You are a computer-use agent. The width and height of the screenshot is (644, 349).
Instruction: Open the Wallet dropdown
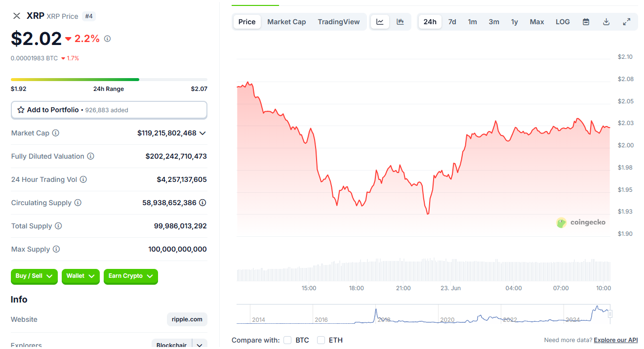[x=80, y=276]
